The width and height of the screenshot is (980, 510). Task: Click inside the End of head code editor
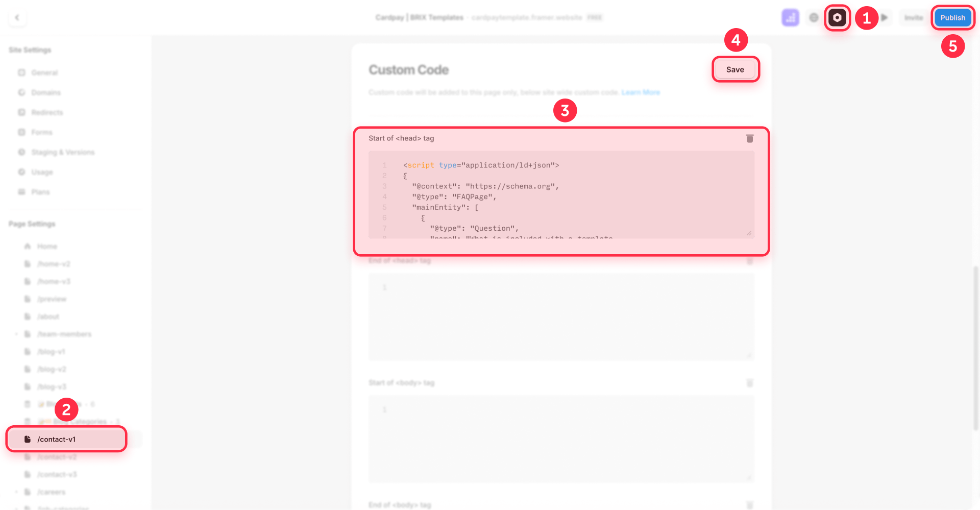[561, 317]
